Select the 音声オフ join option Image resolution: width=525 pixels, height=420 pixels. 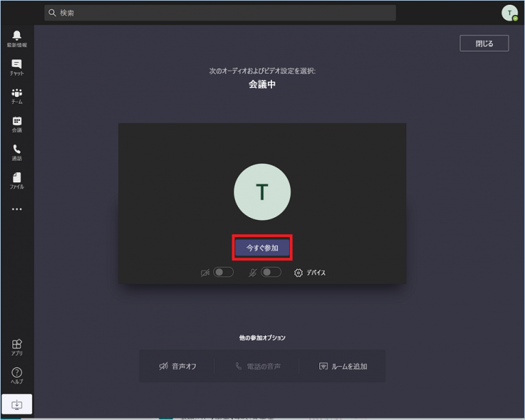[178, 366]
